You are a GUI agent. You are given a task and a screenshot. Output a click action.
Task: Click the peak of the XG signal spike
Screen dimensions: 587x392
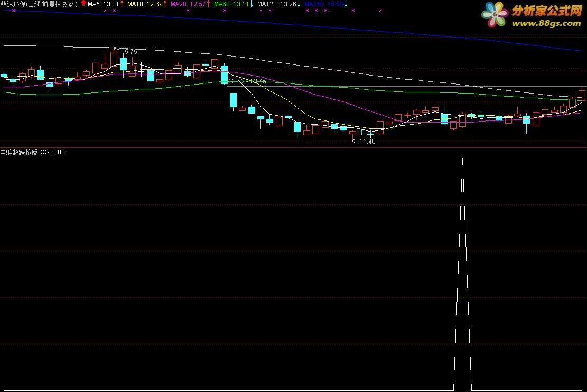click(462, 158)
